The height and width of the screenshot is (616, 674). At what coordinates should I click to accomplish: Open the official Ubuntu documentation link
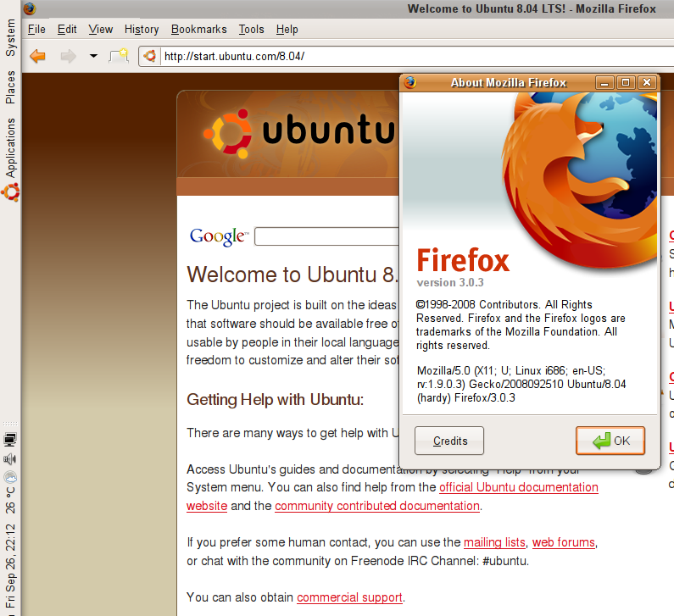tap(518, 487)
